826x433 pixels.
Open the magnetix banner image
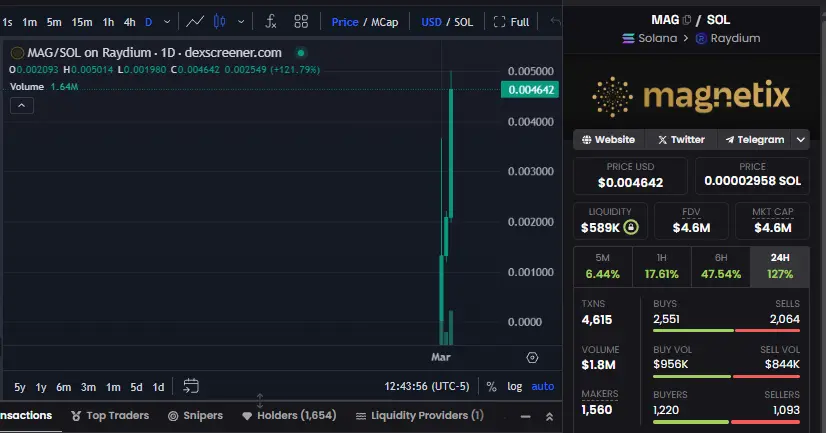click(x=691, y=96)
